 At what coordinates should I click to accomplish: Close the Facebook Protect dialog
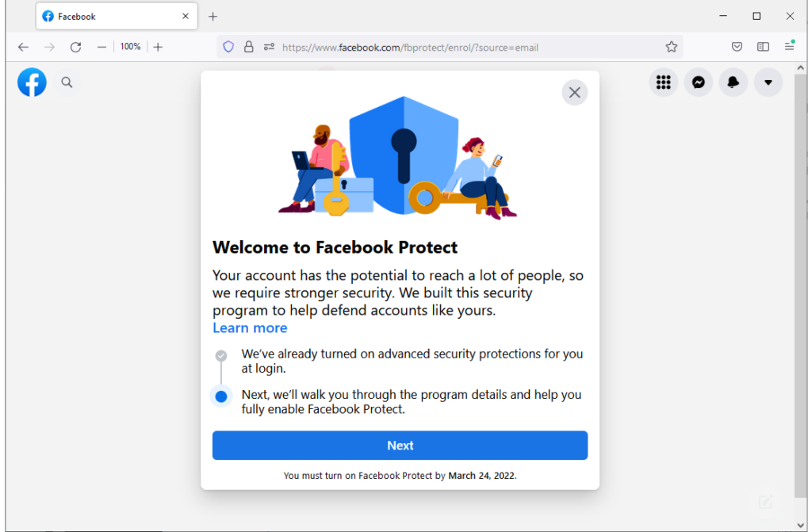[x=574, y=93]
